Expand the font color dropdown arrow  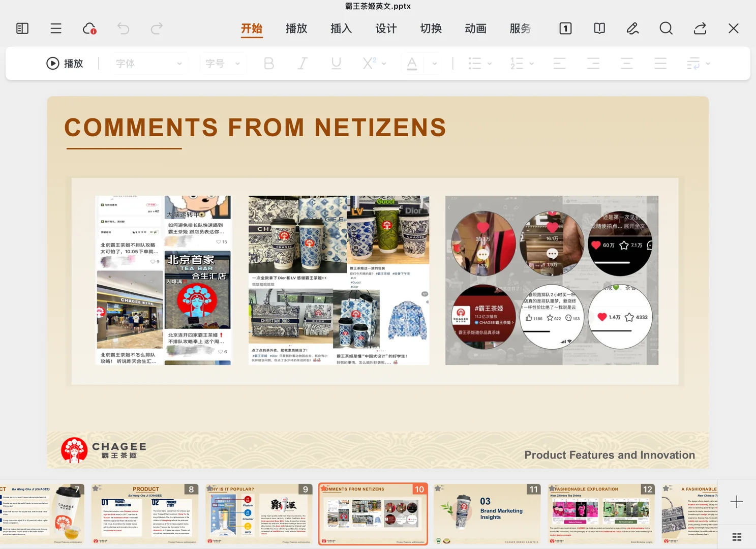(x=435, y=64)
